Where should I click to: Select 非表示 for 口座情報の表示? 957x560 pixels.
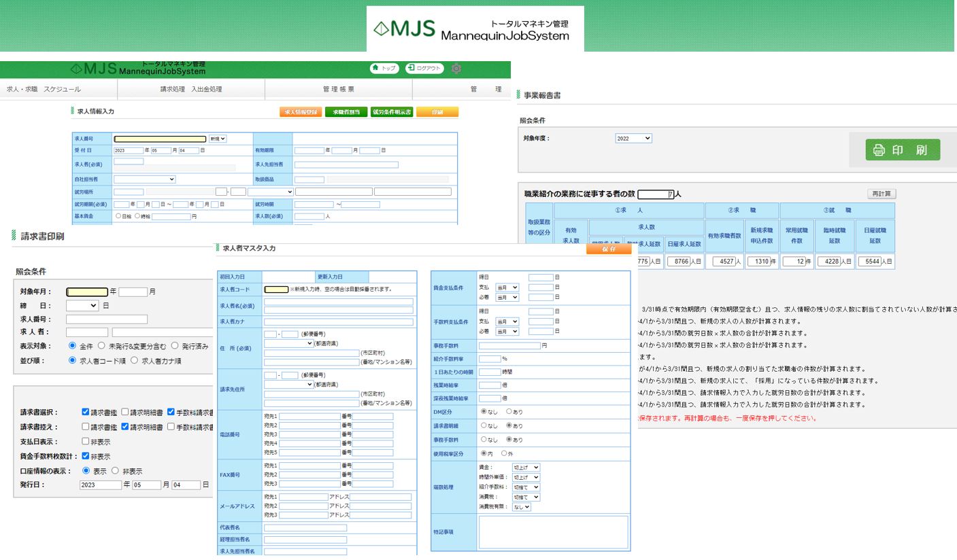click(115, 470)
